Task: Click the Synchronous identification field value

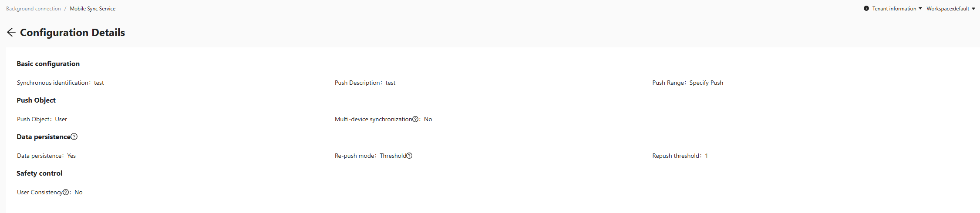Action: tap(99, 83)
